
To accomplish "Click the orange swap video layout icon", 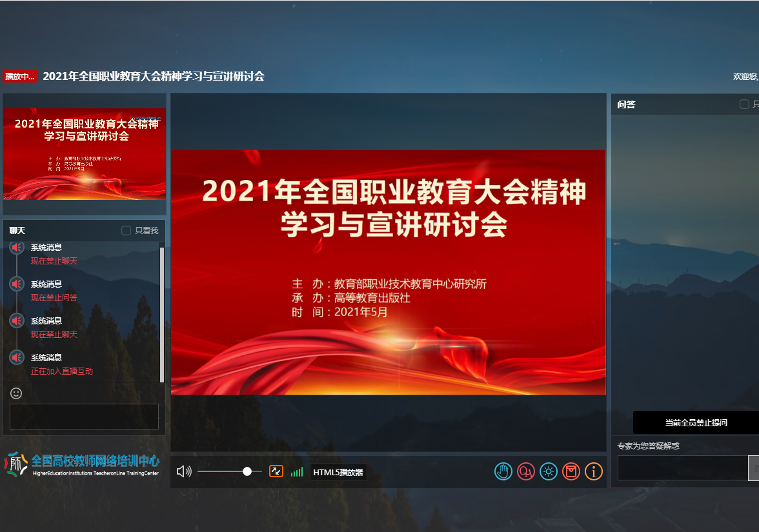I will tap(276, 471).
